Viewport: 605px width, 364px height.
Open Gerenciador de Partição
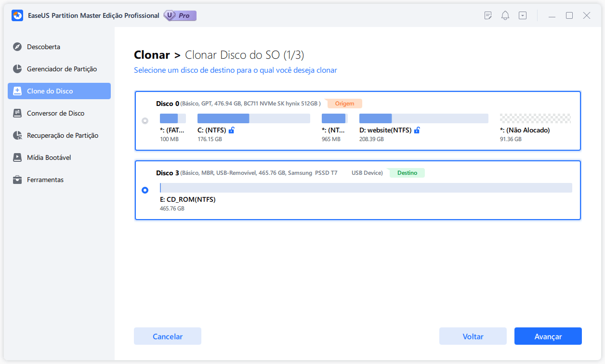click(x=59, y=69)
